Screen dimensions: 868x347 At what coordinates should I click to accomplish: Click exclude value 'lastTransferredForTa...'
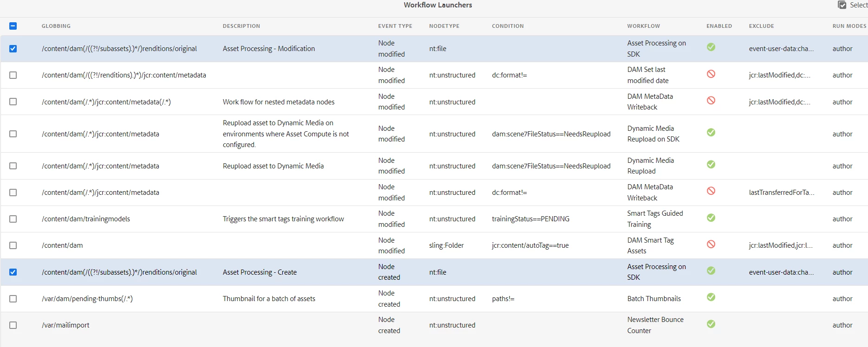(x=782, y=193)
